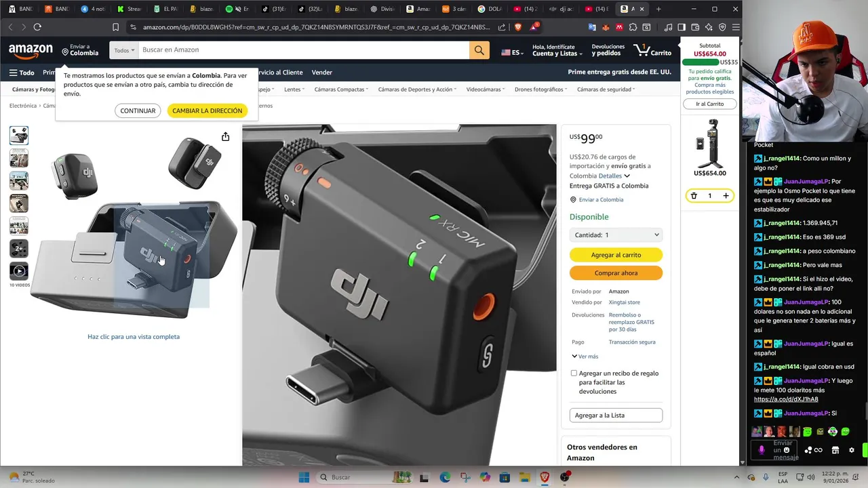Open Microsoft Store from the taskbar

(x=505, y=477)
